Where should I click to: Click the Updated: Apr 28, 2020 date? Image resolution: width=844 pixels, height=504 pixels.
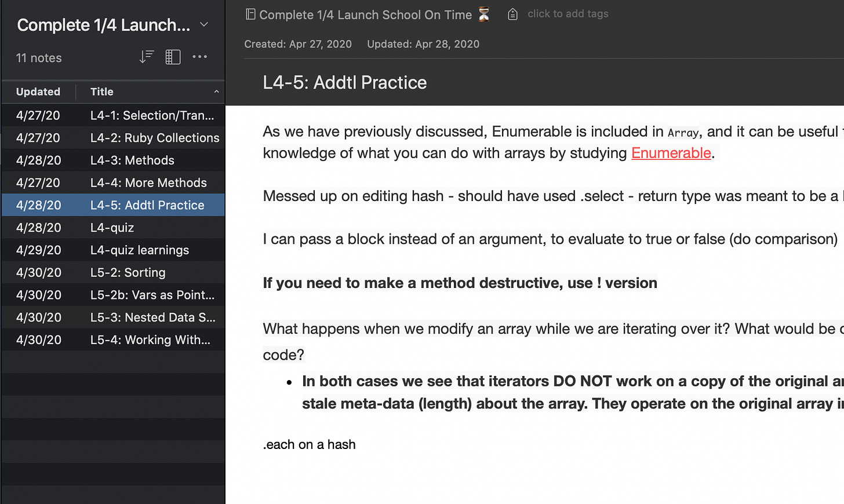pos(423,44)
